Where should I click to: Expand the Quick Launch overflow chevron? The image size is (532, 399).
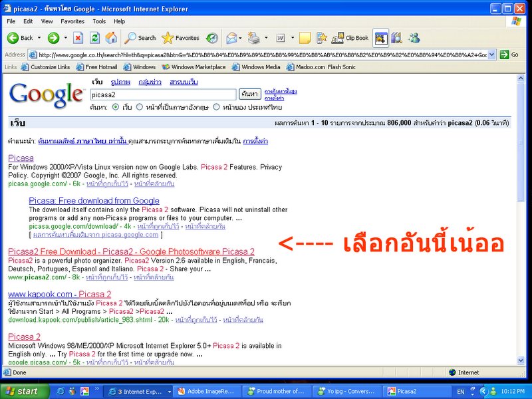tap(96, 389)
